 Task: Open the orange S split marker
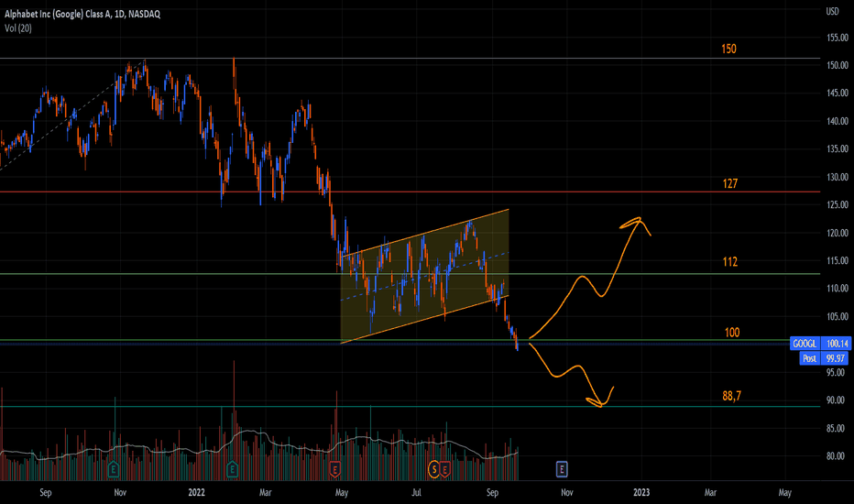[434, 468]
